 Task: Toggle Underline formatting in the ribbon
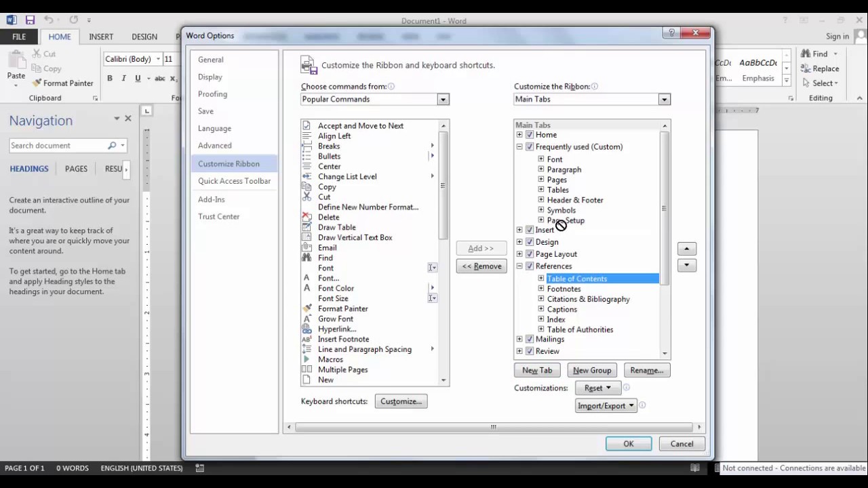pyautogui.click(x=138, y=79)
